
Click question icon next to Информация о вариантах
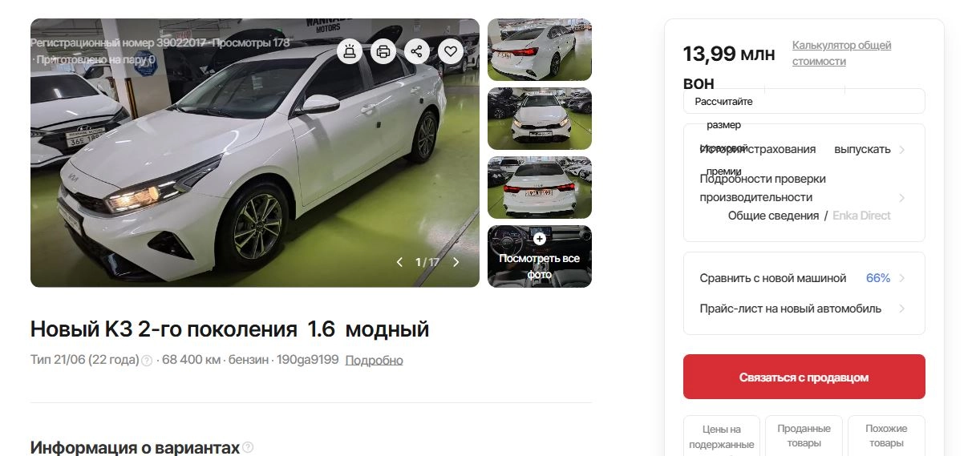pyautogui.click(x=248, y=447)
